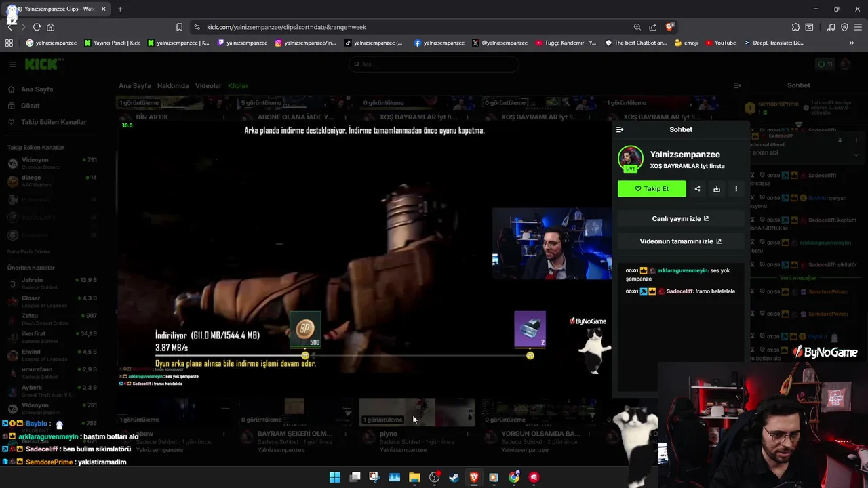Toggle the Kick sidebar hamburger menu
The height and width of the screenshot is (488, 868).
pos(12,64)
